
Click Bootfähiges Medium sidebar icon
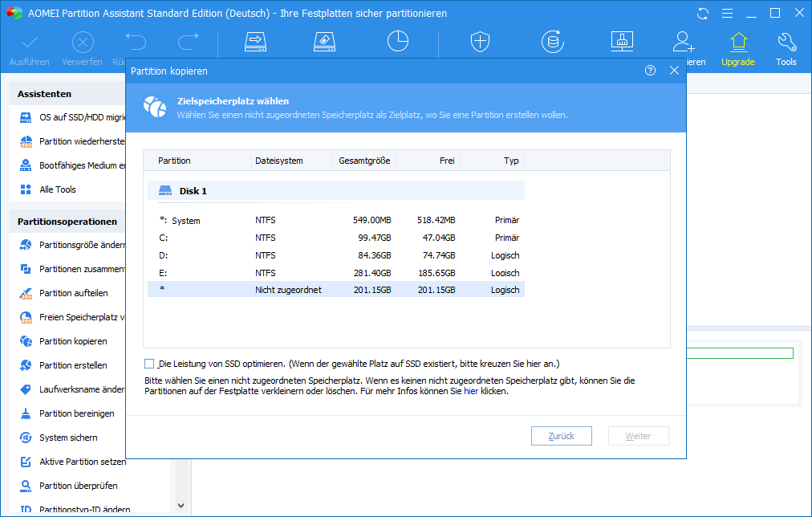tap(26, 165)
